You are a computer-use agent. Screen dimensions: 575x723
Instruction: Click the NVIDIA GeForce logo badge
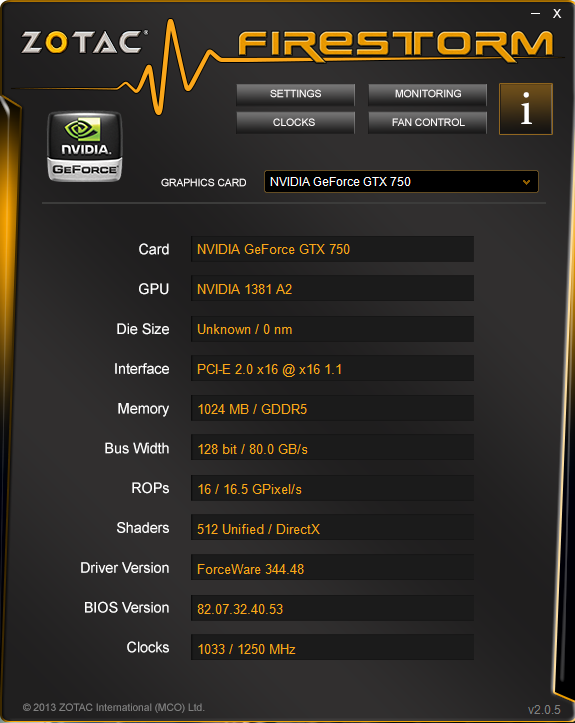(x=85, y=147)
